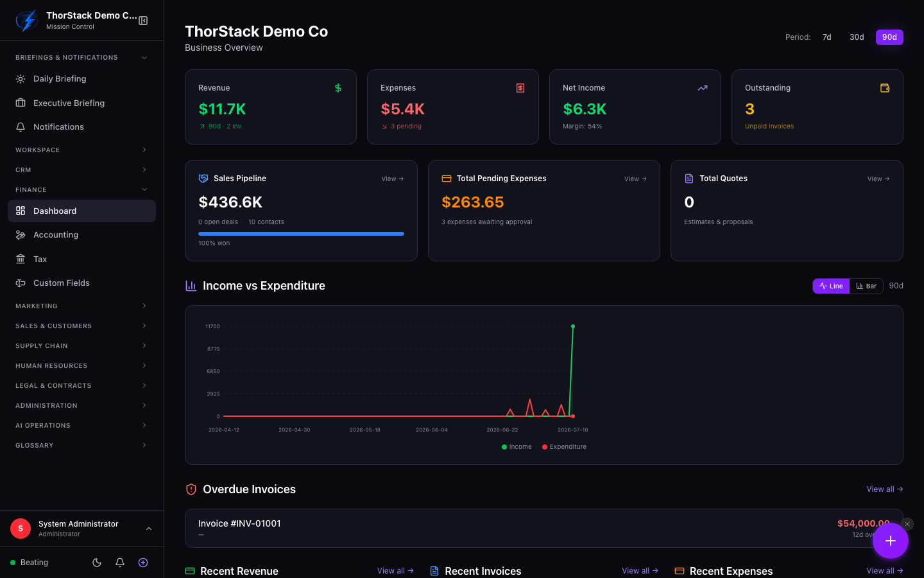Screen dimensions: 924x578
Task: Toggle the Expenditure legend series
Action: pyautogui.click(x=565, y=447)
